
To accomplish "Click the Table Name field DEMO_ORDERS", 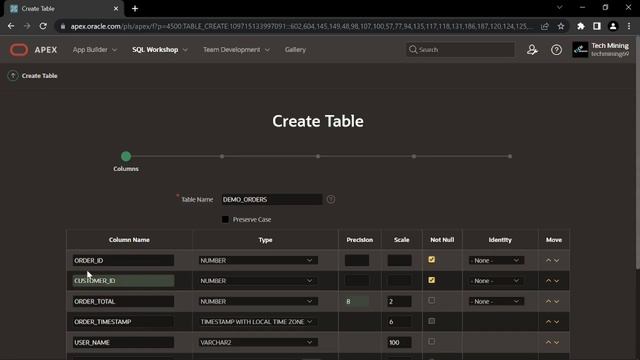I will (271, 199).
